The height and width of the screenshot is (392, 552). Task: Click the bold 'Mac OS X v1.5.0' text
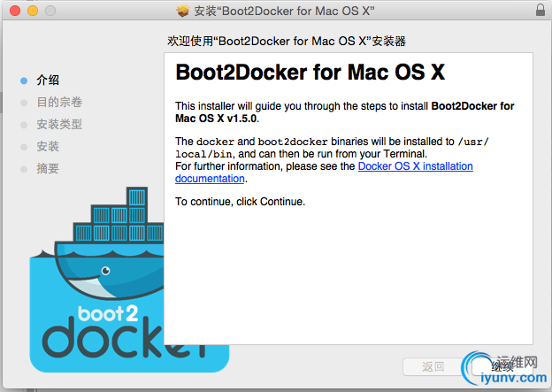click(x=216, y=119)
